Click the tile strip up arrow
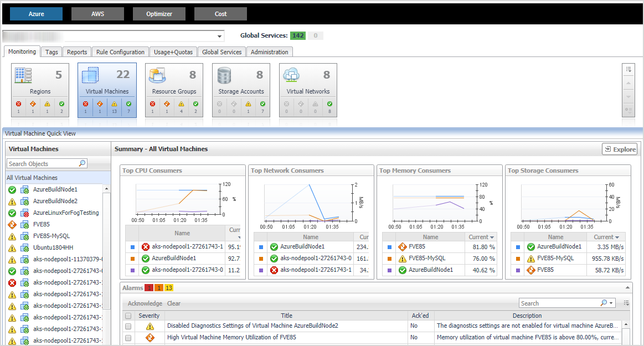Screen dimensions: 644x346 click(x=628, y=84)
